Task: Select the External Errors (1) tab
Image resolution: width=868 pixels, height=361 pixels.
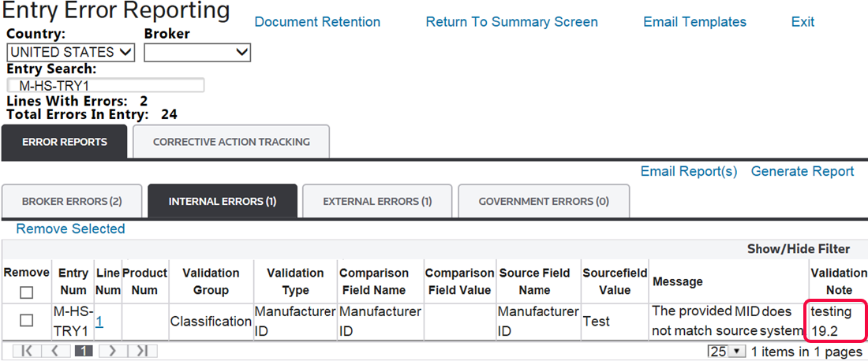Action: pos(377,201)
